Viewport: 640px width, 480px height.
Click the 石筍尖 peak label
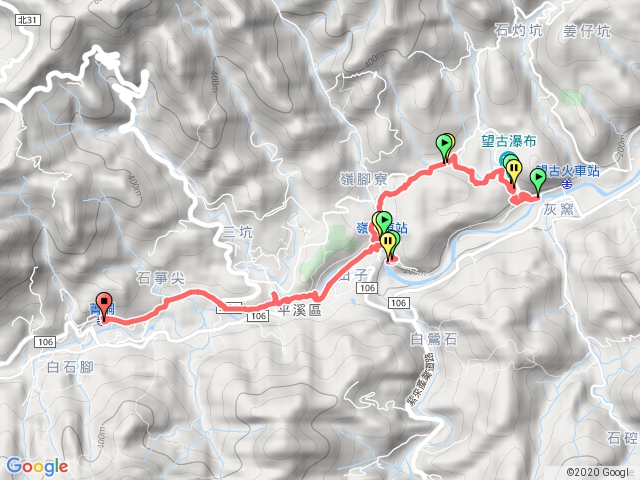[x=160, y=278]
